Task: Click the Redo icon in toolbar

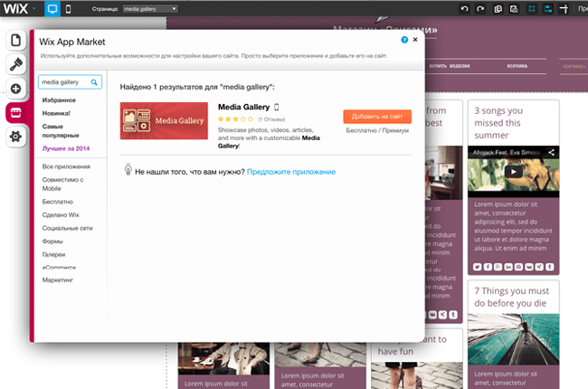Action: [x=480, y=9]
